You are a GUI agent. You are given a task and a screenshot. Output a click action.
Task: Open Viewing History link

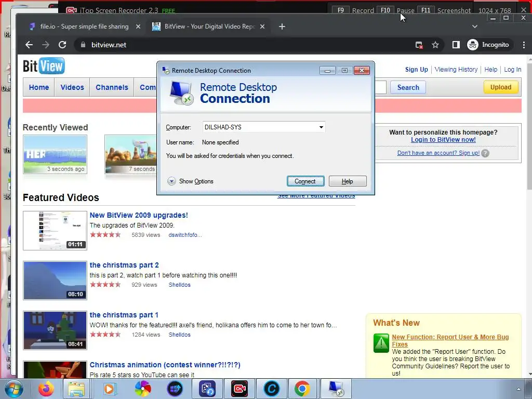[x=456, y=70]
